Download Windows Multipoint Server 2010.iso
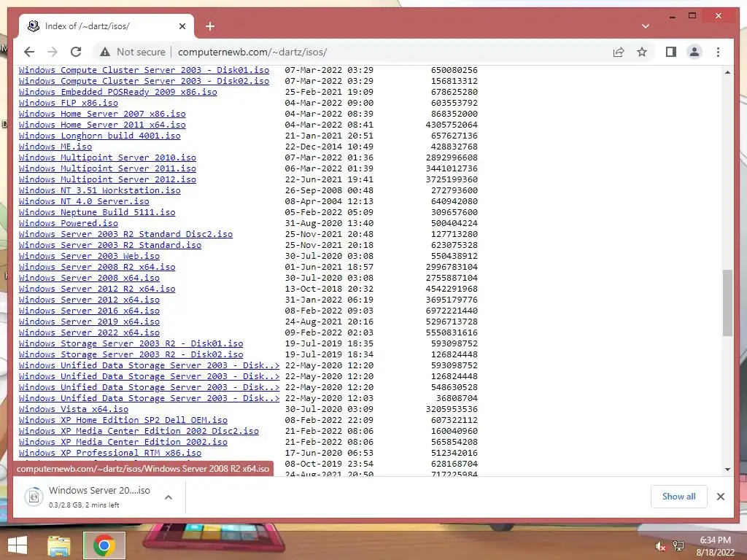 [107, 157]
